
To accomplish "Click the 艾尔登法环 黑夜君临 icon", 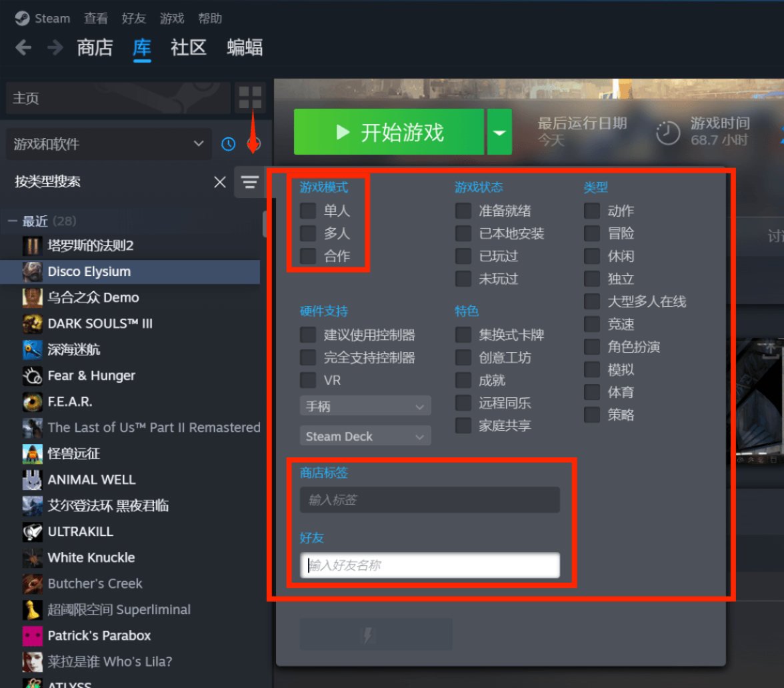I will 33,505.
